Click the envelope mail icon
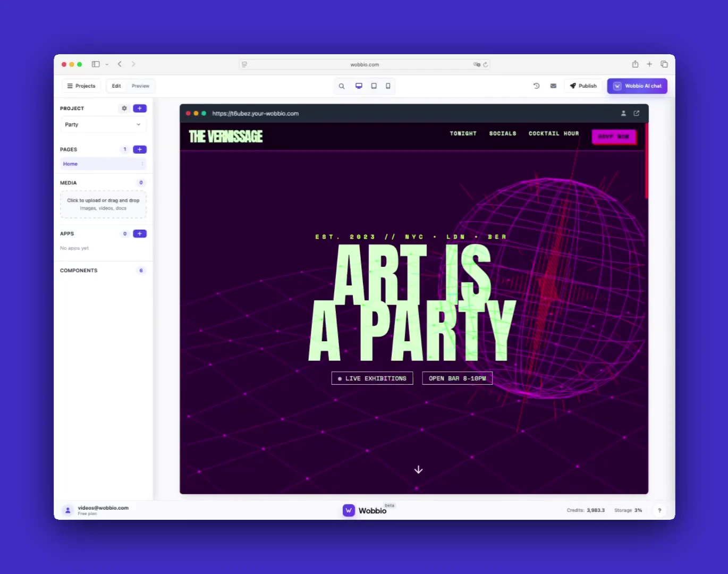 pos(553,86)
